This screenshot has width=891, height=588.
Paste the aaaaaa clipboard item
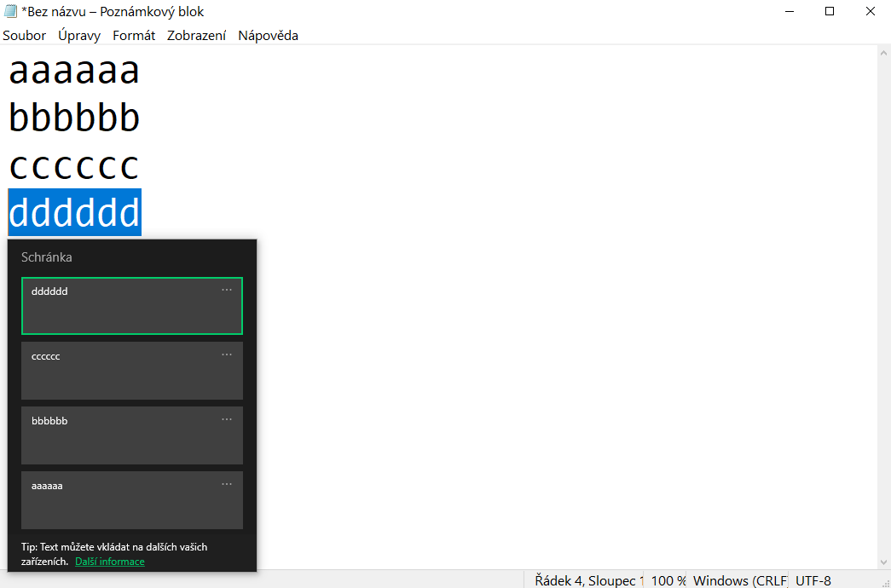tap(119, 503)
